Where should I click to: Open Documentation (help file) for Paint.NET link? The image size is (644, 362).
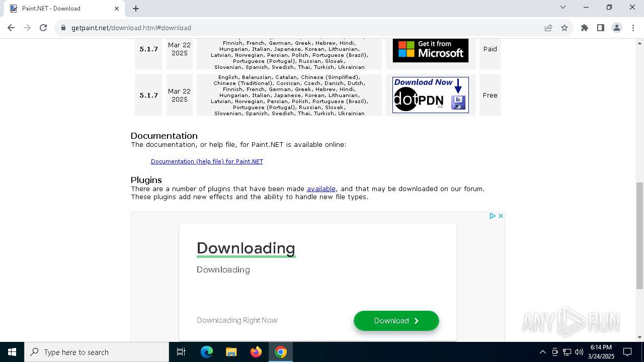207,161
